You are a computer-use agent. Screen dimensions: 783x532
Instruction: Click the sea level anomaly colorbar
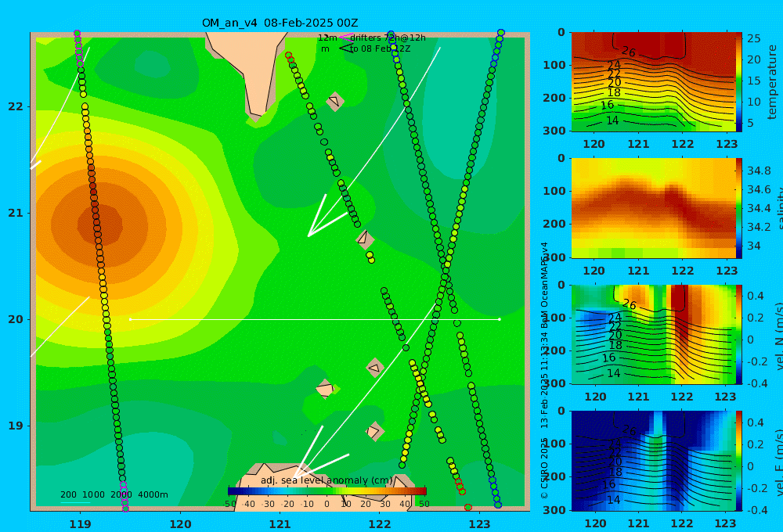pyautogui.click(x=327, y=491)
